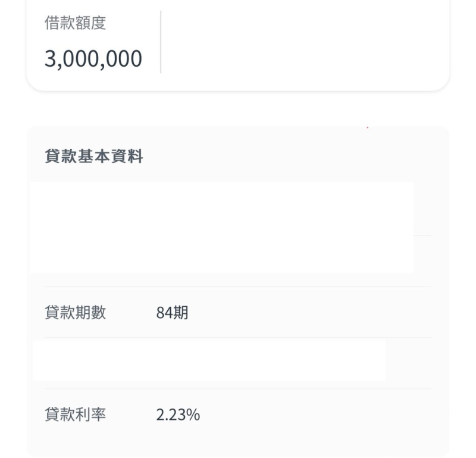Image resolution: width=476 pixels, height=458 pixels.
Task: Click the loan amount card at top
Action: click(x=238, y=45)
